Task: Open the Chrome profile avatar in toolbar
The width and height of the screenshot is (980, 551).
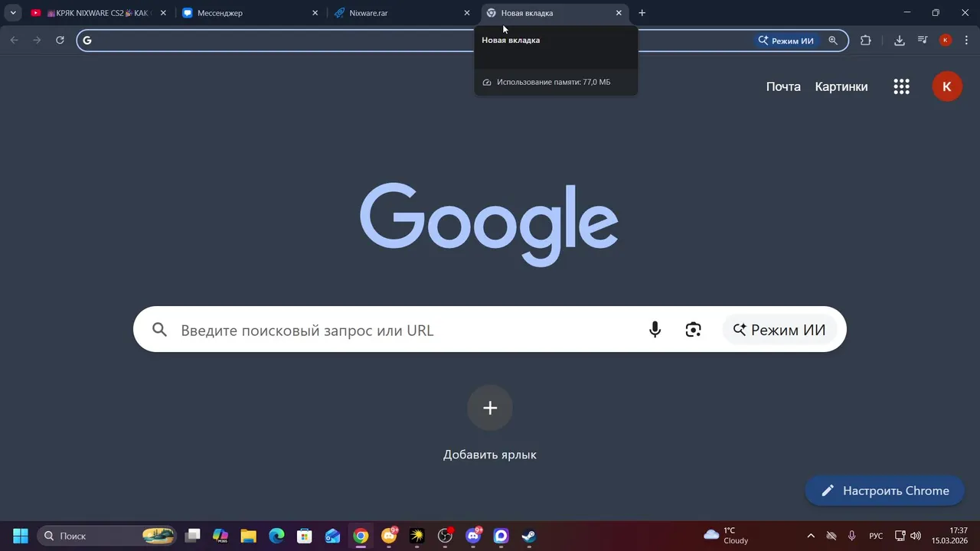Action: click(946, 41)
